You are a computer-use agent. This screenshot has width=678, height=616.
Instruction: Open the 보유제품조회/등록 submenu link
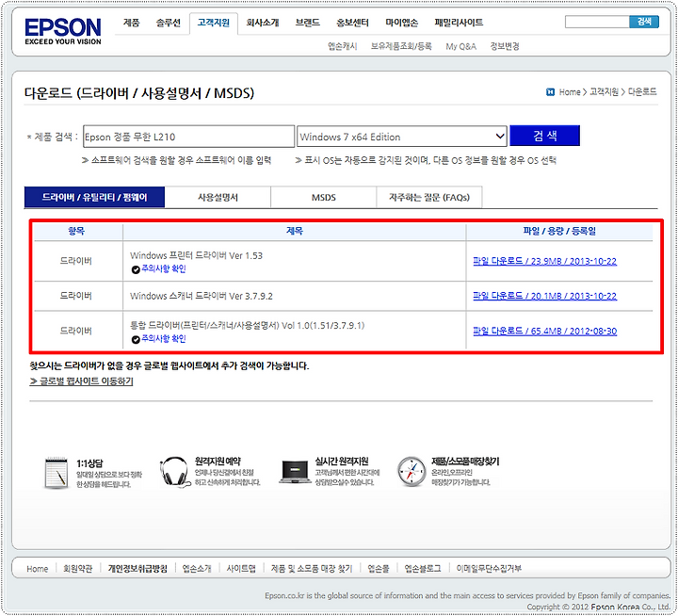pyautogui.click(x=401, y=46)
